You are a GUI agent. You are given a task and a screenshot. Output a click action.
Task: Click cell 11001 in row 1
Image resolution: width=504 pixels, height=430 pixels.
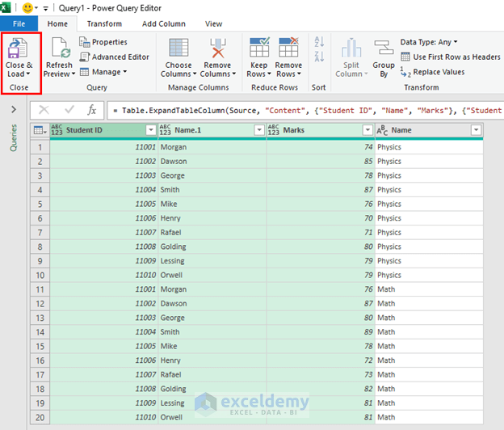104,147
